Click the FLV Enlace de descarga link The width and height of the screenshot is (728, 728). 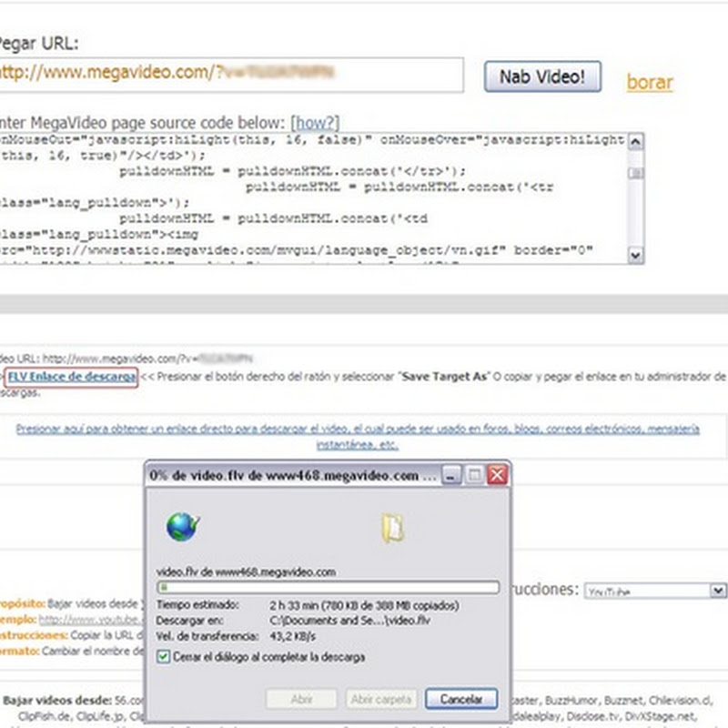tap(72, 377)
